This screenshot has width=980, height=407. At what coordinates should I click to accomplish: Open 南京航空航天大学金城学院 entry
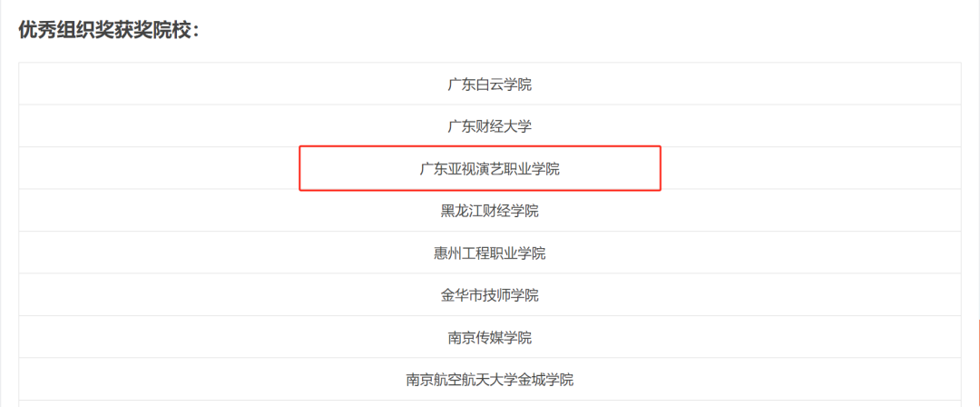(x=489, y=379)
